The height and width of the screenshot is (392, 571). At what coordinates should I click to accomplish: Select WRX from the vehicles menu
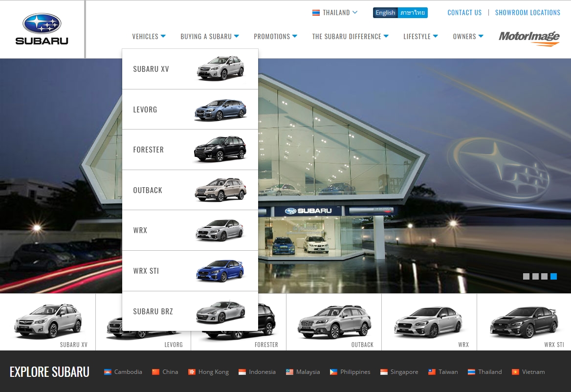tap(190, 230)
